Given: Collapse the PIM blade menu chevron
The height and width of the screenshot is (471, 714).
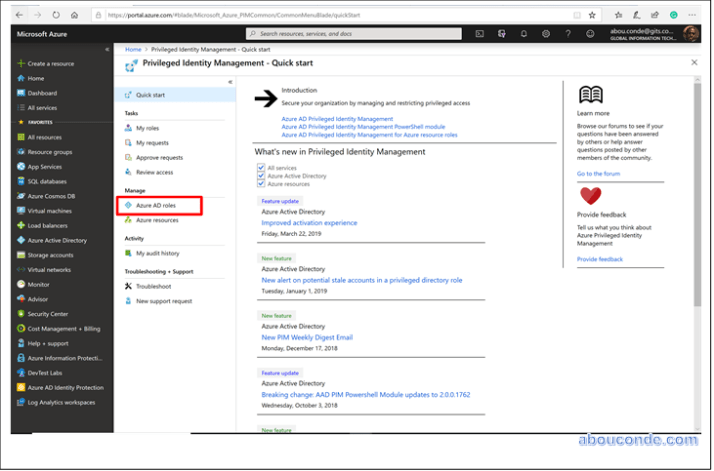Looking at the screenshot, I should 229,81.
